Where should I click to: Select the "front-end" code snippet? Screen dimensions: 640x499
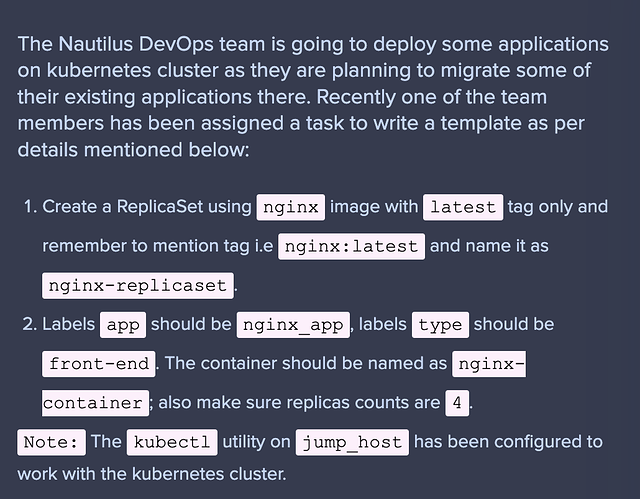pyautogui.click(x=99, y=364)
